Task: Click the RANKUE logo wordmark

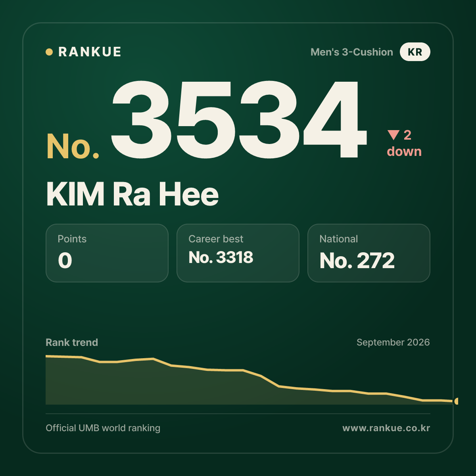Action: 90,52
